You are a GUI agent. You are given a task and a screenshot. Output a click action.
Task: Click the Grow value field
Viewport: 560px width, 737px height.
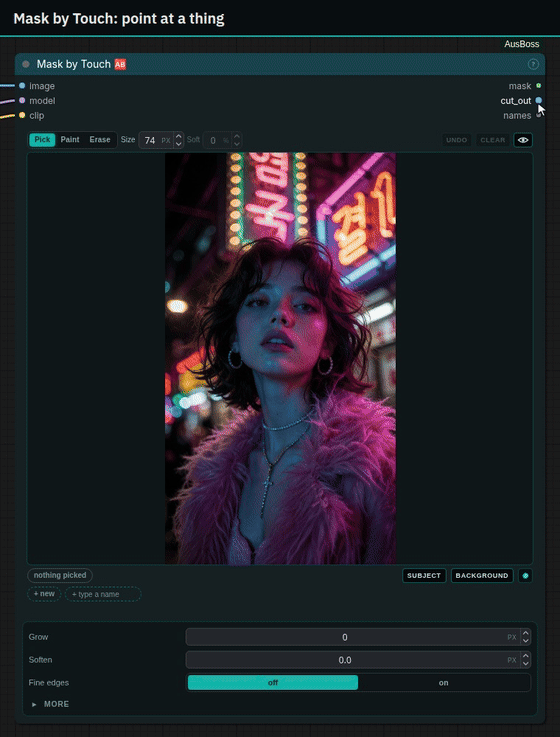[345, 637]
